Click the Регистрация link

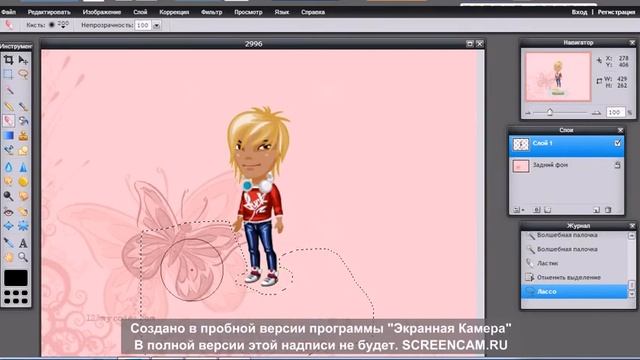(x=616, y=12)
